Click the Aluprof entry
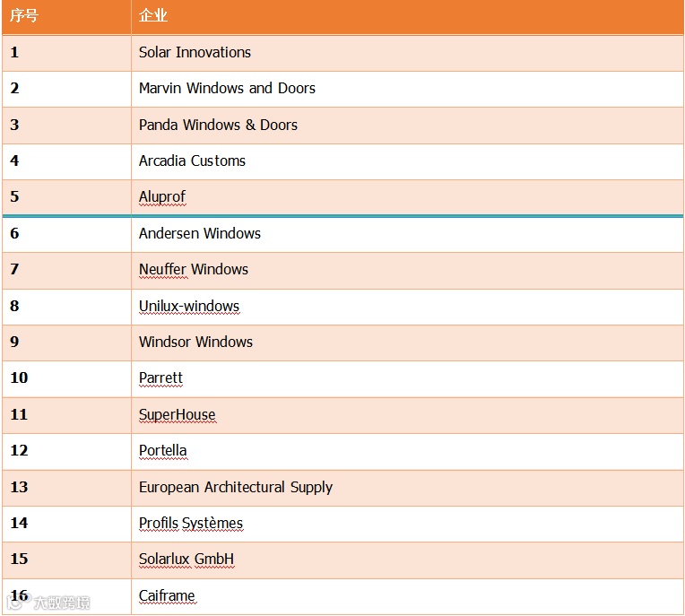This screenshot has height=616, width=685. pos(408,197)
